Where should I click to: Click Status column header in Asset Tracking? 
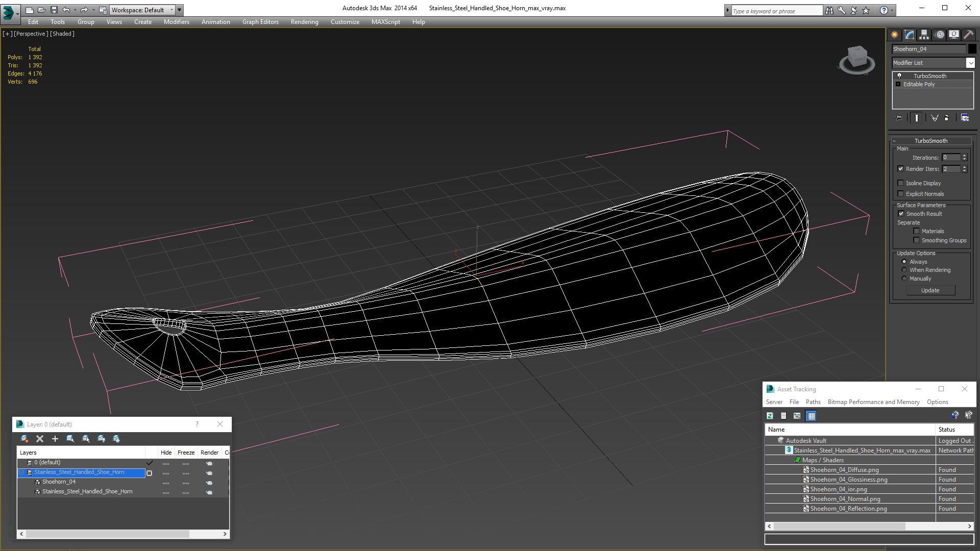tap(955, 430)
